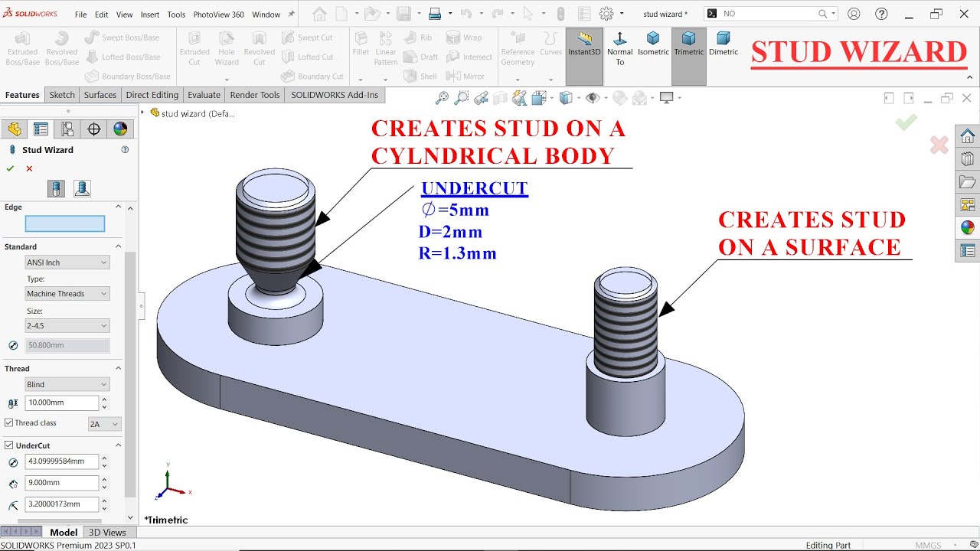This screenshot has height=551, width=980.
Task: Select the Isometric view
Action: click(653, 44)
